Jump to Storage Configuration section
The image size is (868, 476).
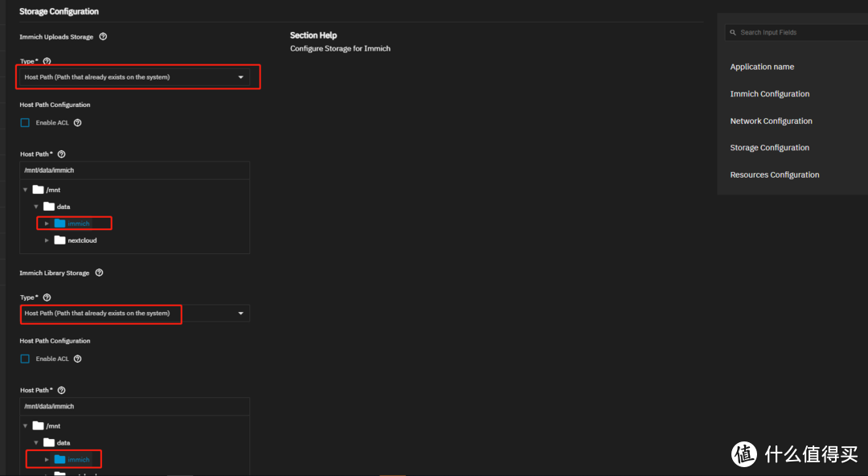pos(769,147)
